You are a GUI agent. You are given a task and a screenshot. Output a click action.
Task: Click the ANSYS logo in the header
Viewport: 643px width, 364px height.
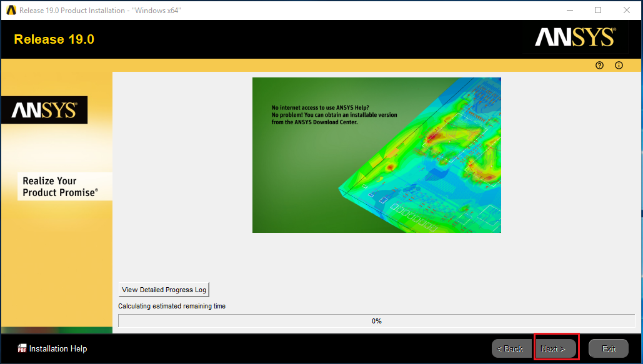click(x=575, y=37)
